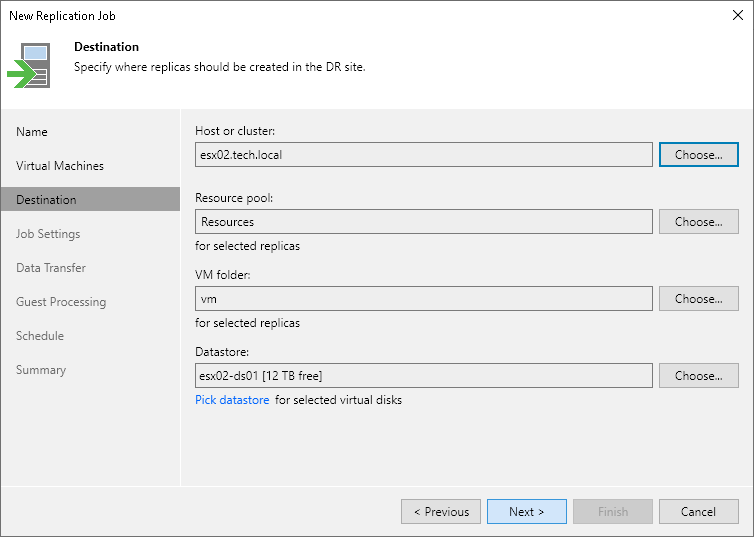Open the Data Transfer step

pos(51,268)
